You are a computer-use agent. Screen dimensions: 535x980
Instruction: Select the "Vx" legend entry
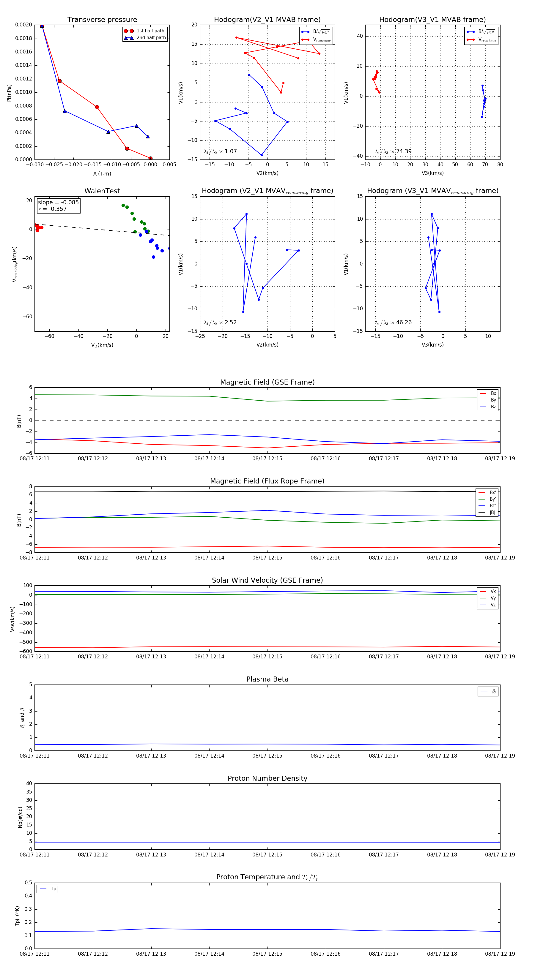[x=488, y=591]
